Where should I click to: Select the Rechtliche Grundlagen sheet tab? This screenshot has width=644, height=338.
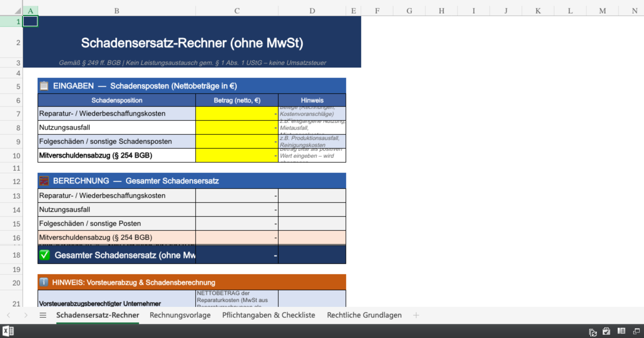click(x=364, y=315)
